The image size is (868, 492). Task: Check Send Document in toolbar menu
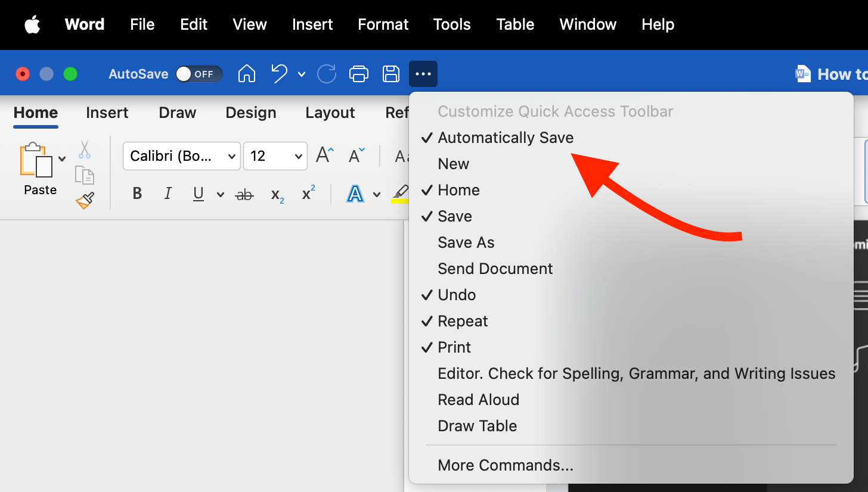point(495,269)
